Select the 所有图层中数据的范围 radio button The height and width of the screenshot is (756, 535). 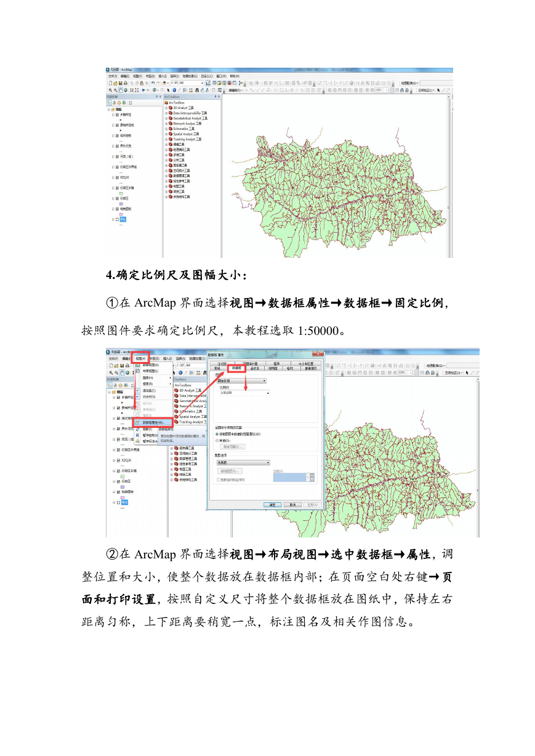(217, 434)
